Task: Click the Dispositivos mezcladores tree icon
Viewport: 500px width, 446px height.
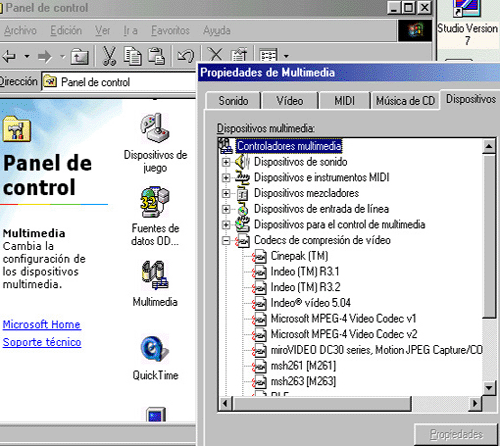Action: 242,193
